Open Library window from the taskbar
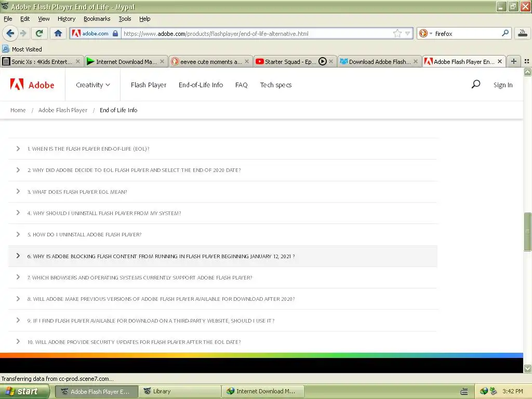532x399 pixels. click(x=180, y=391)
